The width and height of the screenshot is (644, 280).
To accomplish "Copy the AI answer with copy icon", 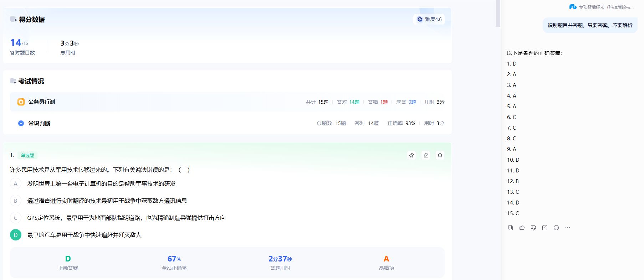I will click(x=511, y=228).
